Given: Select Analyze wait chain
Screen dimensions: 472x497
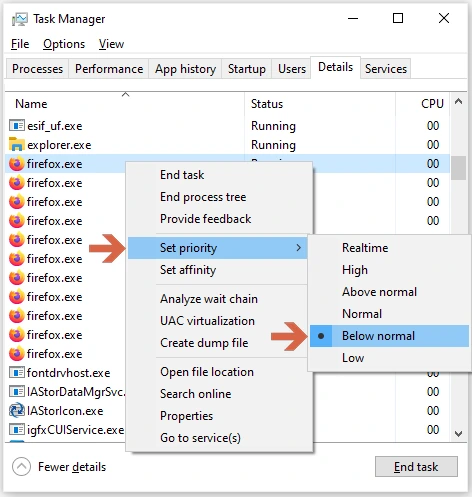Looking at the screenshot, I should (x=217, y=299).
